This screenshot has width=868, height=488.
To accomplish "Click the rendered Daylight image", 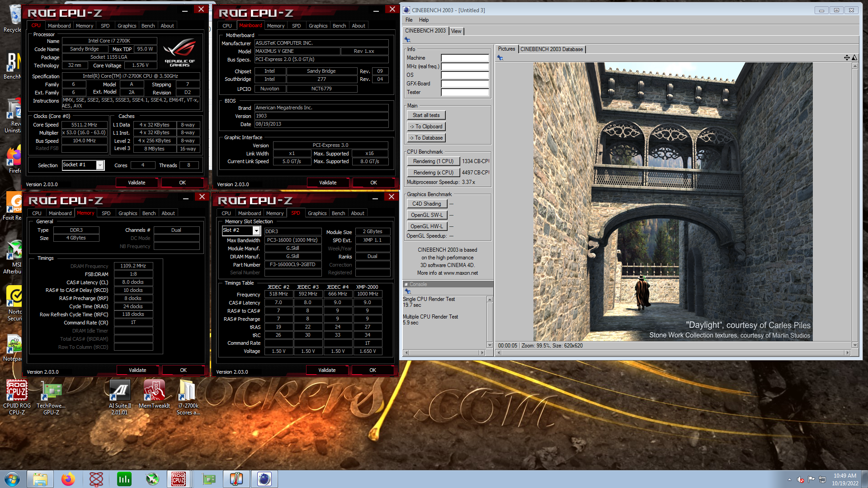I will click(x=673, y=202).
